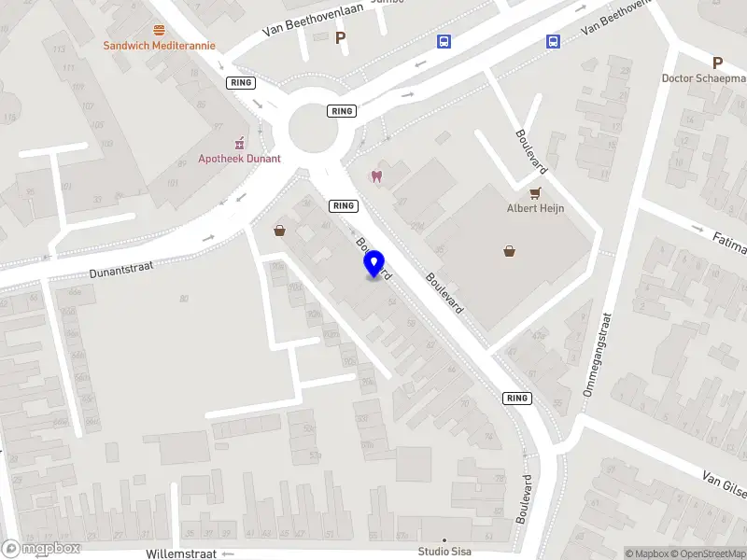Select the left bus stop icon

444,41
